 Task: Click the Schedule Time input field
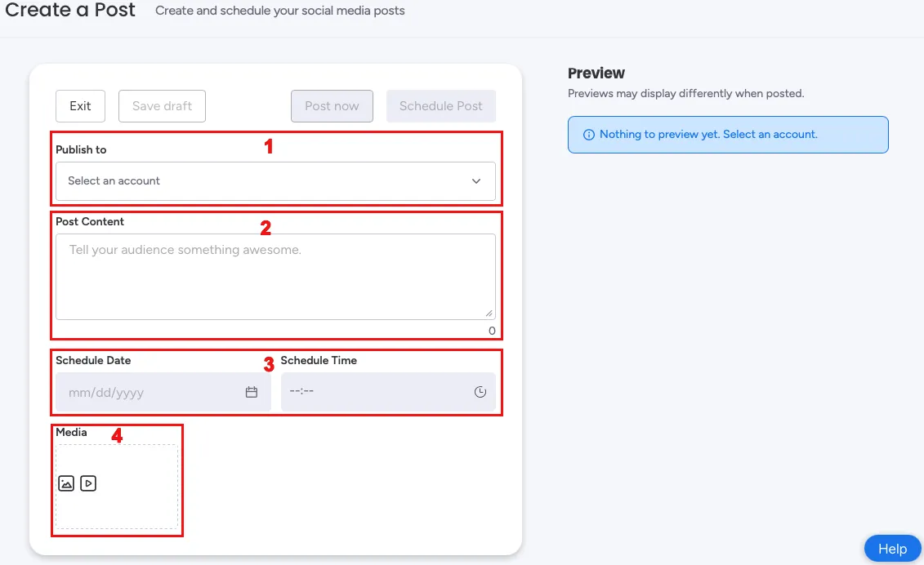388,392
